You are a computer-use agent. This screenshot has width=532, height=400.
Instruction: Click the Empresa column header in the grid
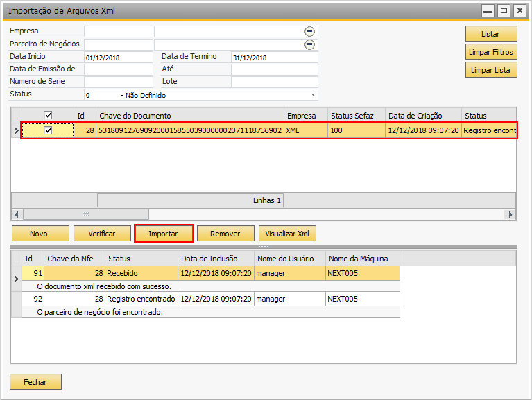[306, 116]
